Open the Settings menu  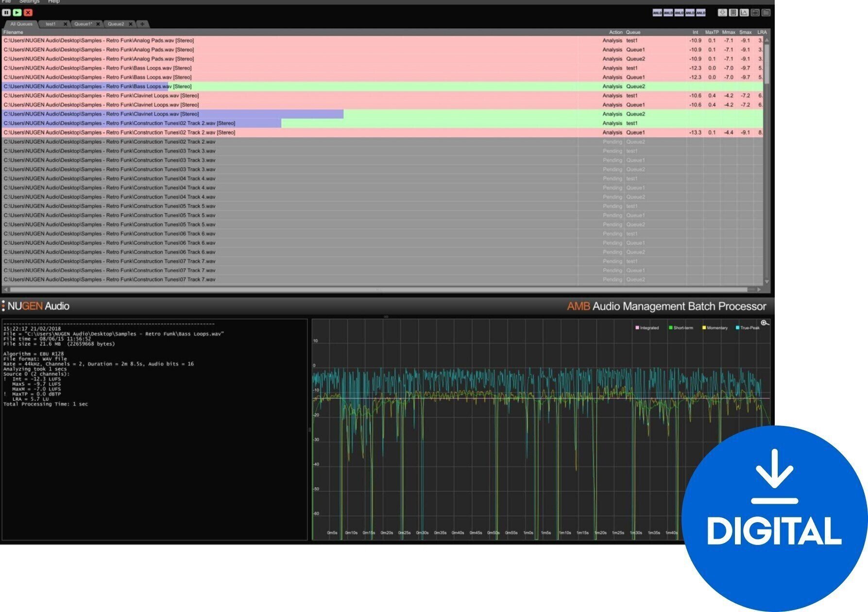pyautogui.click(x=29, y=1)
